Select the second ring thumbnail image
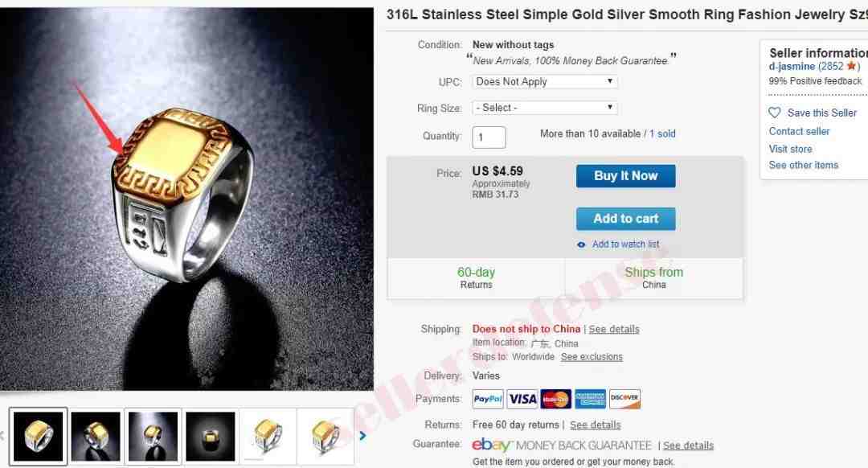Viewport: 868px width, 468px height. [x=96, y=437]
